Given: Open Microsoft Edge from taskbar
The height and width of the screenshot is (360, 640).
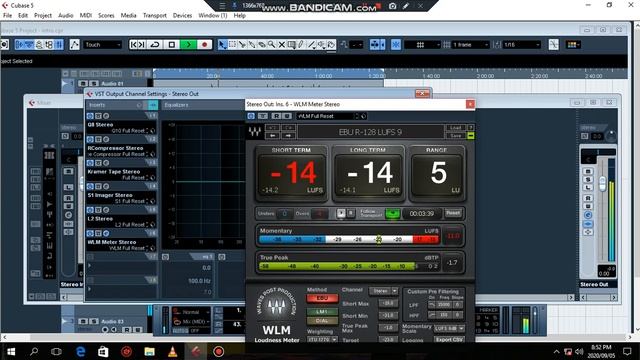Looking at the screenshot, I should [x=80, y=351].
